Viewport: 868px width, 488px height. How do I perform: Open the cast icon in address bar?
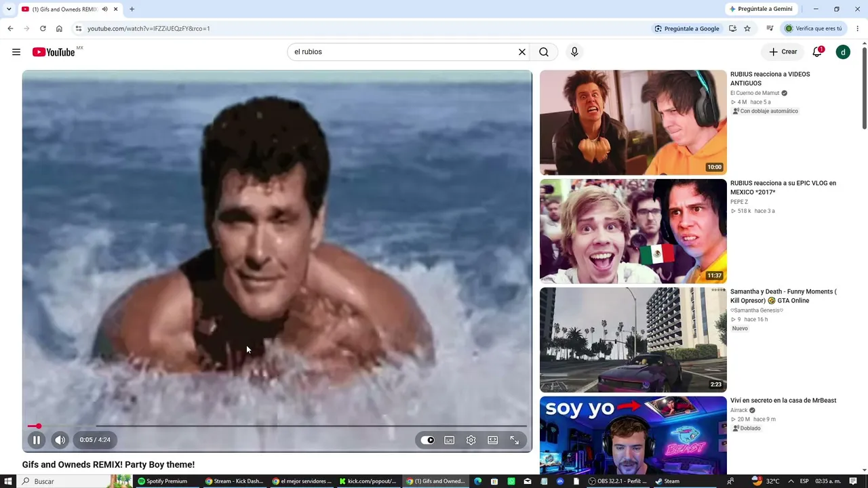(x=732, y=28)
